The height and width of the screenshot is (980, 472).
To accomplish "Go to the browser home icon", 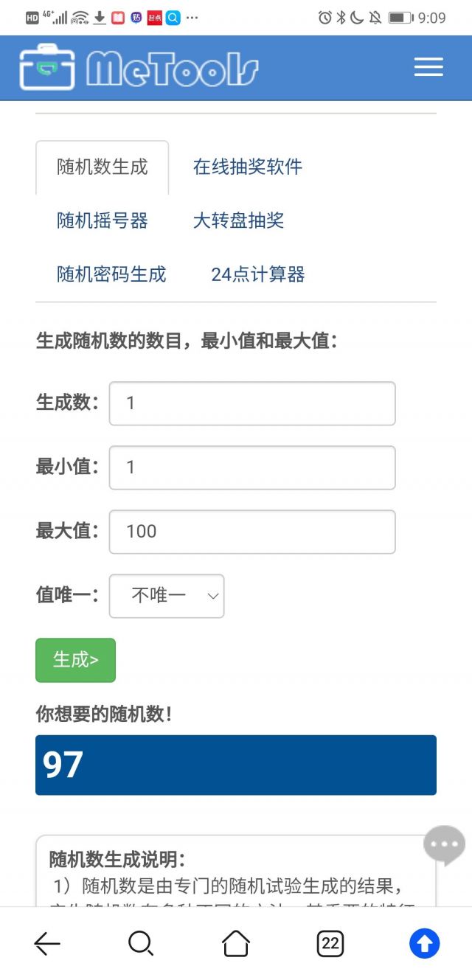I will pos(236,943).
